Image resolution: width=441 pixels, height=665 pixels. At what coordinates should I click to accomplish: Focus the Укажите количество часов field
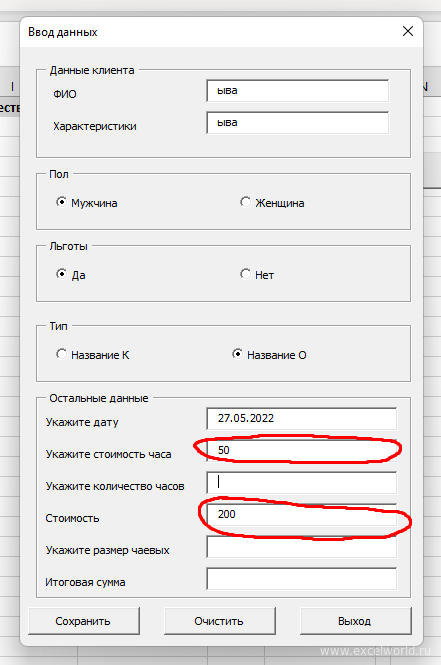(301, 483)
